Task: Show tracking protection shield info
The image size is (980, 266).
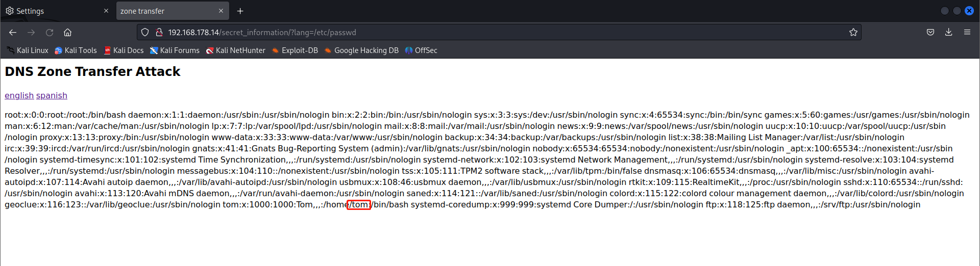Action: click(145, 32)
